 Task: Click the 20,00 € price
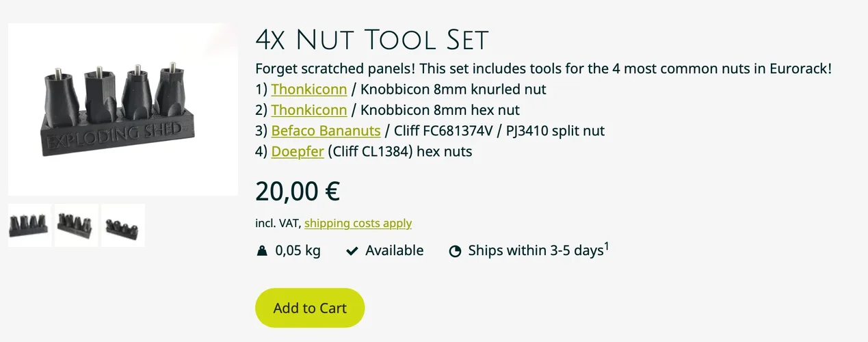click(x=298, y=192)
